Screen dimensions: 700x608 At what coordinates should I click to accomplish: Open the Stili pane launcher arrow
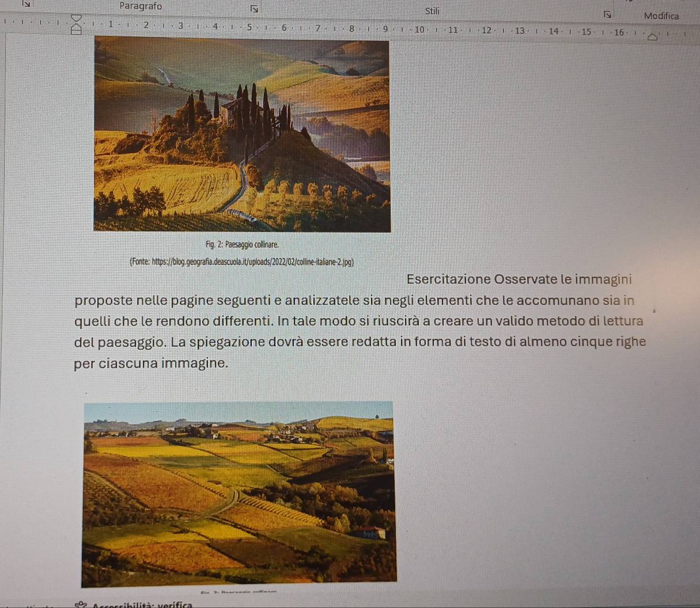(x=606, y=13)
